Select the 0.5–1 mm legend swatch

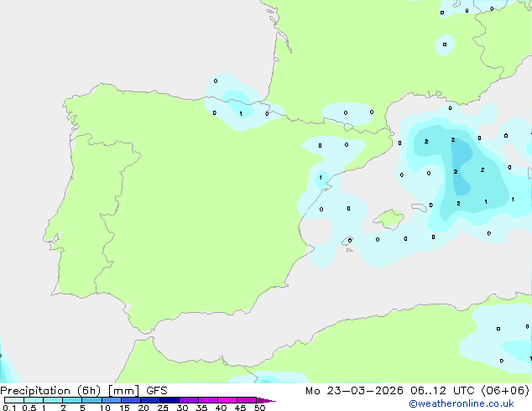(x=34, y=400)
